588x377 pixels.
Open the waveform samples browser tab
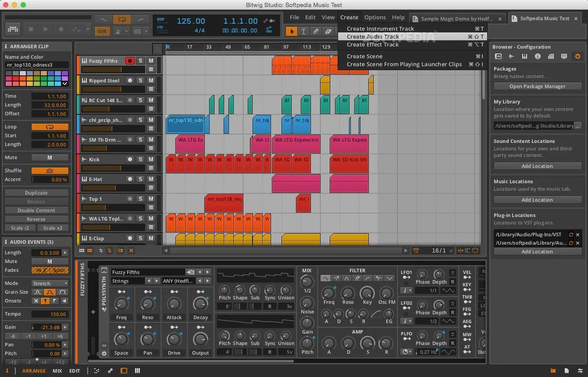(511, 56)
